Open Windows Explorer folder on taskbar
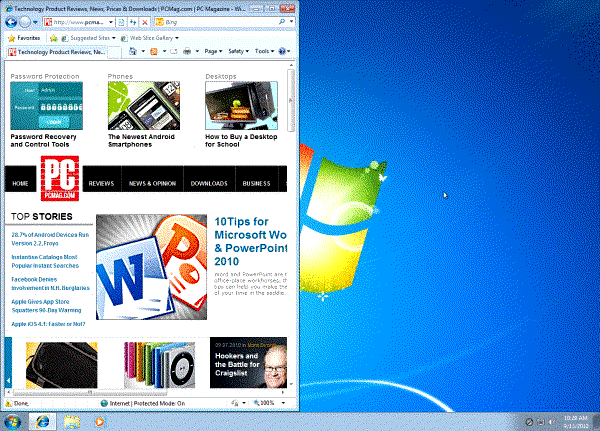Screen dimensions: 600x431 tap(72, 419)
